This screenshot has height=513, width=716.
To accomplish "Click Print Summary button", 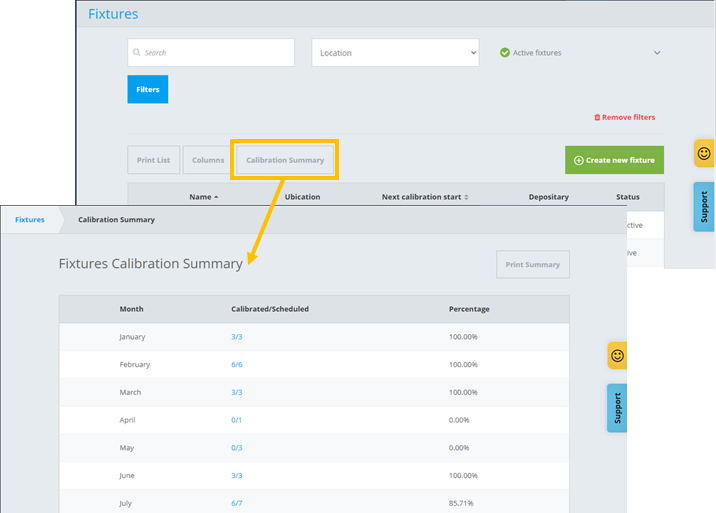I will click(533, 264).
